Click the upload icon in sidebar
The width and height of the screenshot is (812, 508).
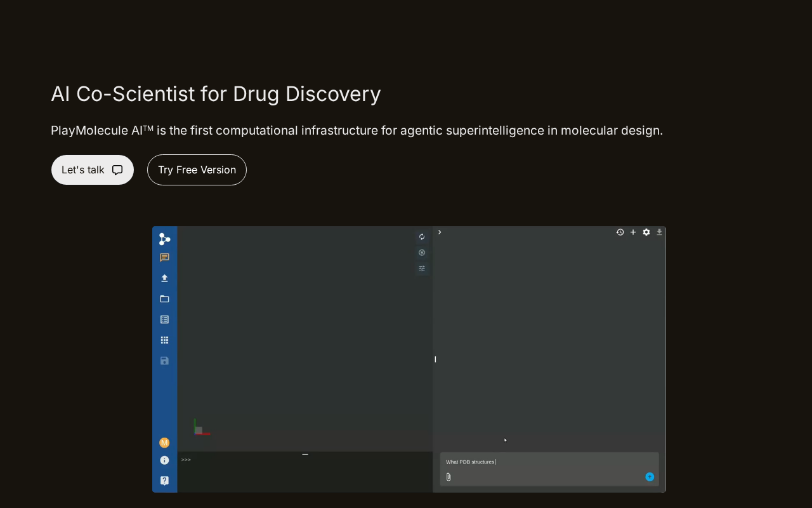[x=164, y=278]
